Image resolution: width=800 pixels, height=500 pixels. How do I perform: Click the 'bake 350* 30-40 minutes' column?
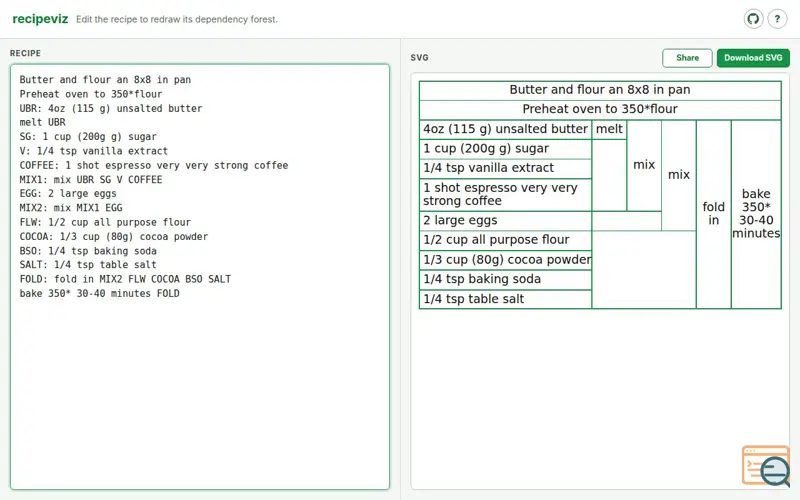click(756, 214)
